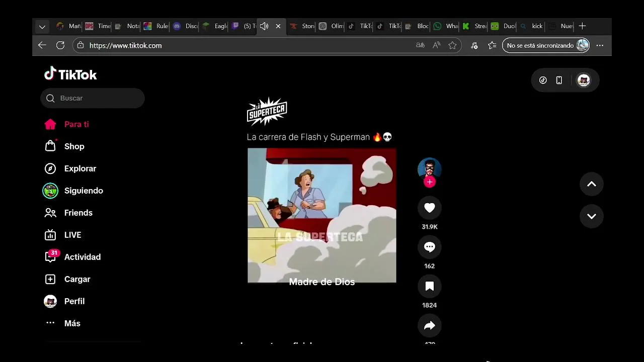
Task: Follow the creator with plus badge
Action: click(x=430, y=182)
